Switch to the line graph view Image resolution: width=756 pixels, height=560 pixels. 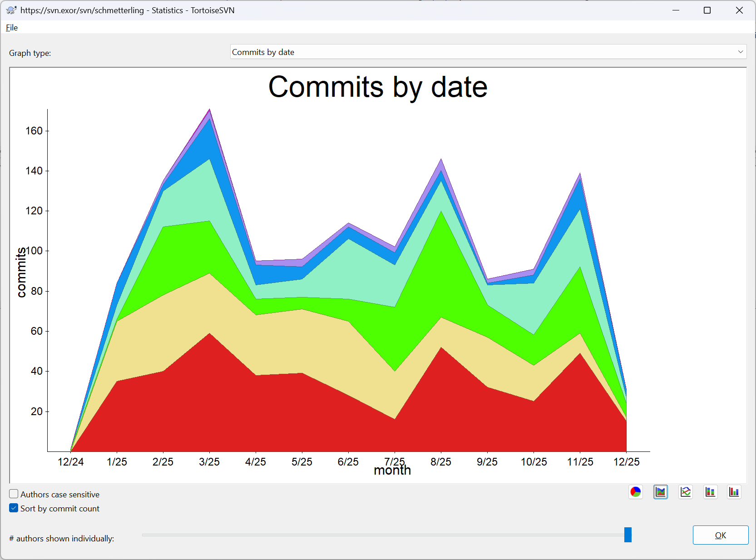(x=685, y=492)
